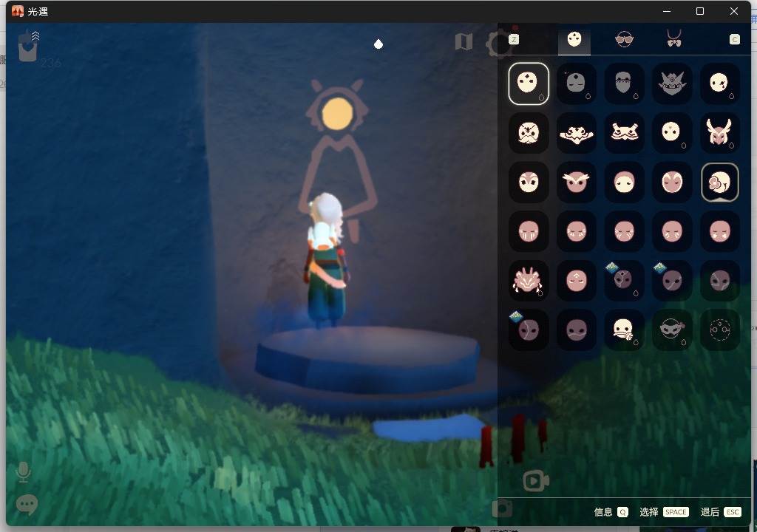Choose the gray stitched half-face mask
Screen dimensions: 757x532
click(624, 83)
